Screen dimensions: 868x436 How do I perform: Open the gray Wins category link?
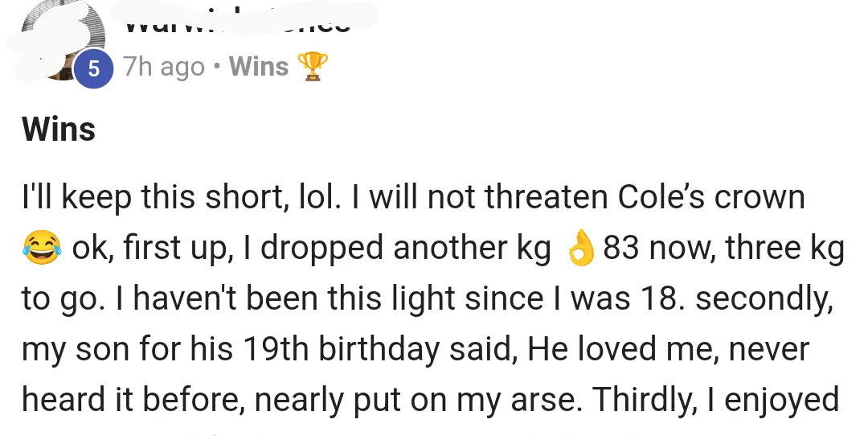coord(259,67)
